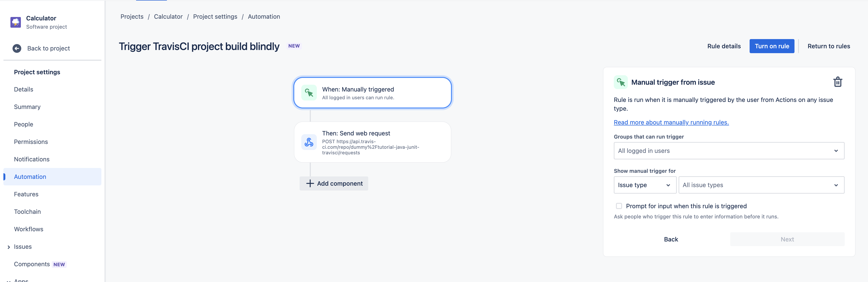Open the All issue types dropdown
Viewport: 868px width, 282px height.
point(761,185)
